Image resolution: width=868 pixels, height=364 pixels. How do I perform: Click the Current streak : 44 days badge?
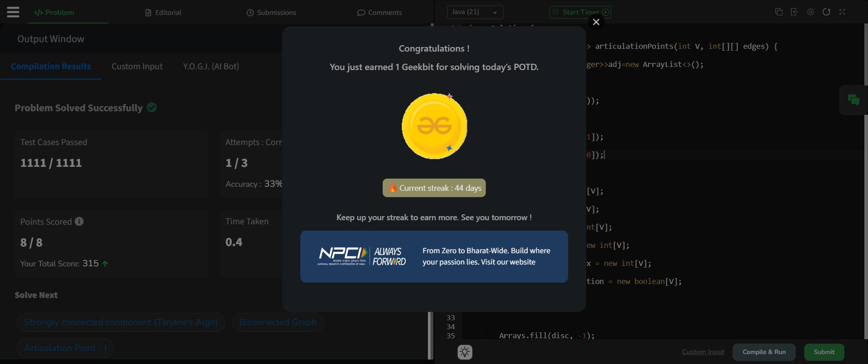(434, 188)
